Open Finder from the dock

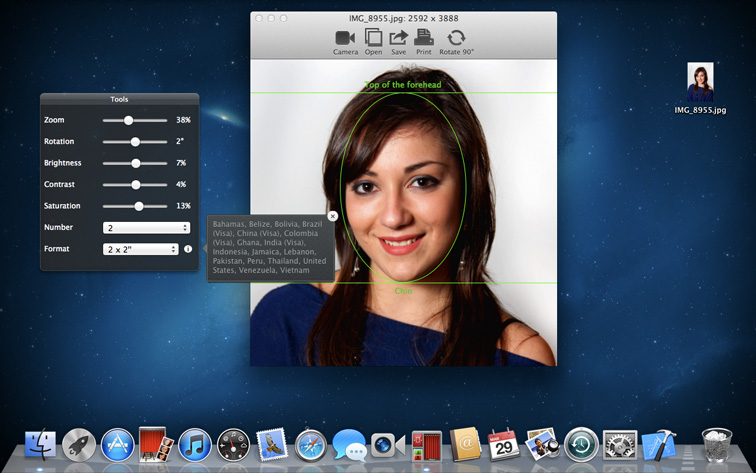coord(40,444)
